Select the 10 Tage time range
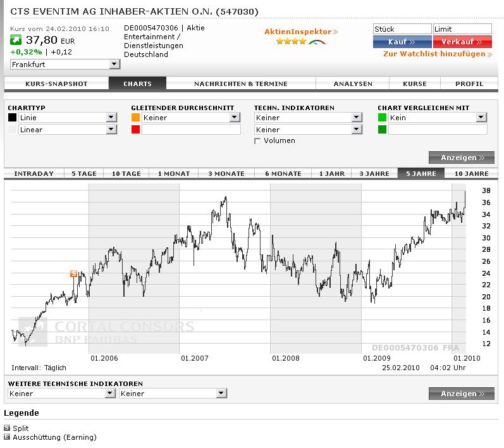504x448 pixels. pyautogui.click(x=126, y=173)
